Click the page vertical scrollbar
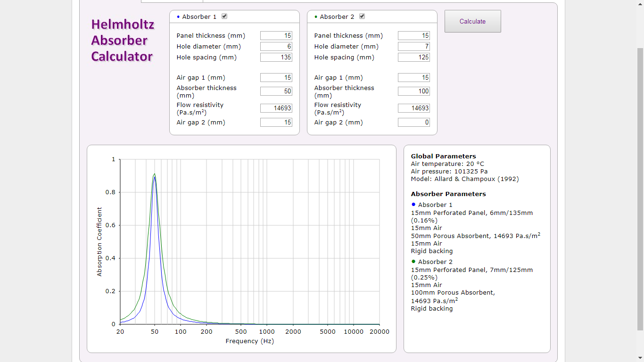The image size is (644, 362). tap(640, 189)
